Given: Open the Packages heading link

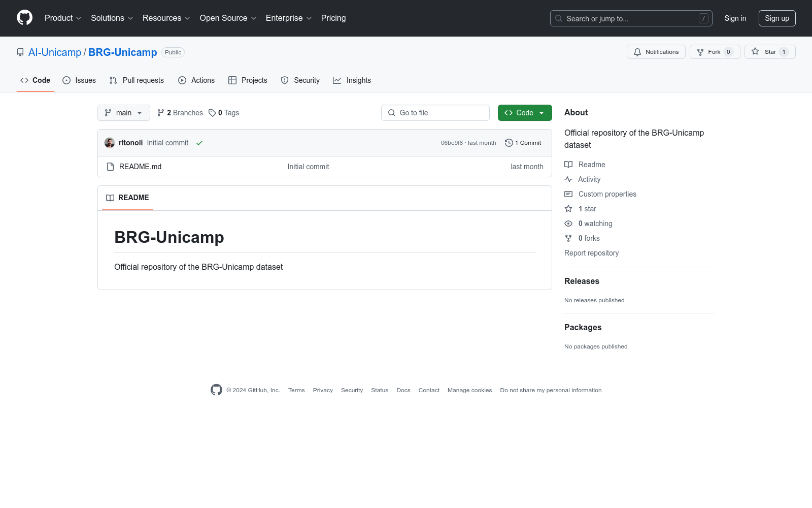Looking at the screenshot, I should point(583,327).
